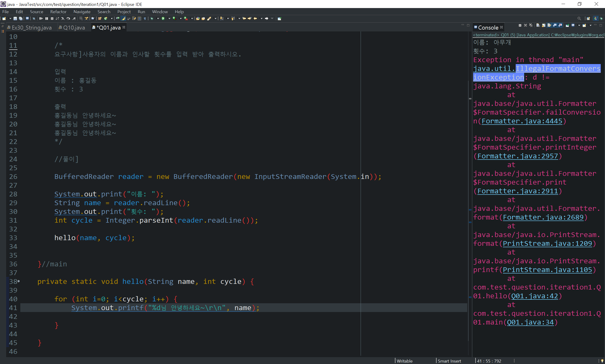Click the Remove All Terminated Launches icon
Screen dimensions: 605x364
coord(531,26)
